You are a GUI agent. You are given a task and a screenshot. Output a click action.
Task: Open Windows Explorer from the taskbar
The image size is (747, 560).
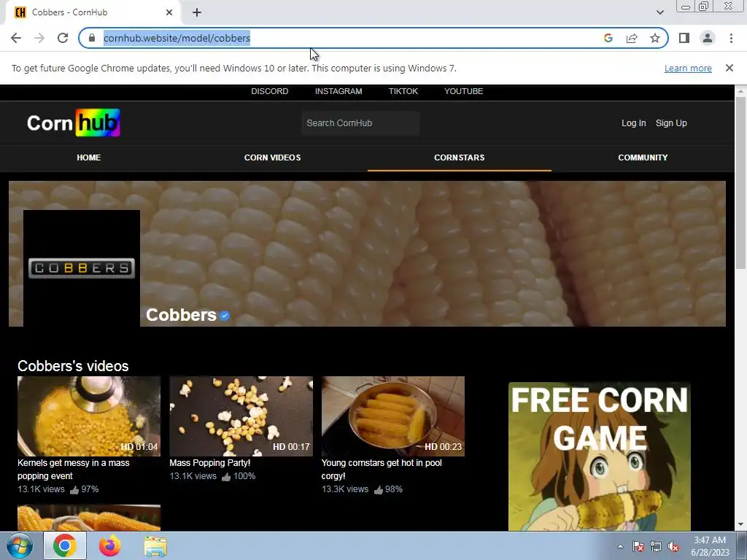point(155,546)
